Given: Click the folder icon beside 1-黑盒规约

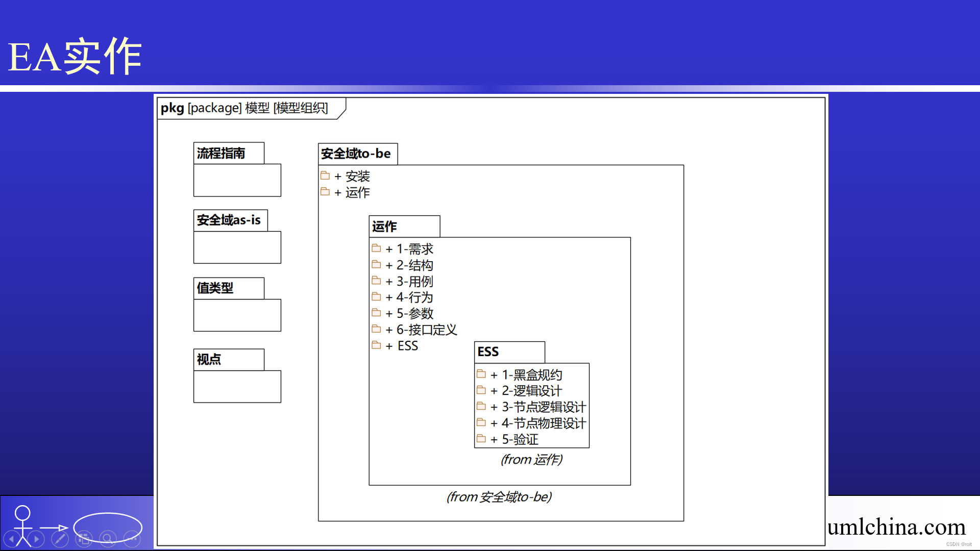Looking at the screenshot, I should (481, 373).
